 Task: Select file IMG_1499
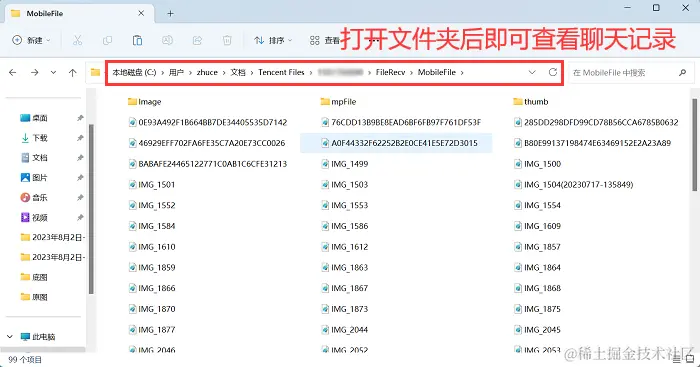coord(345,164)
